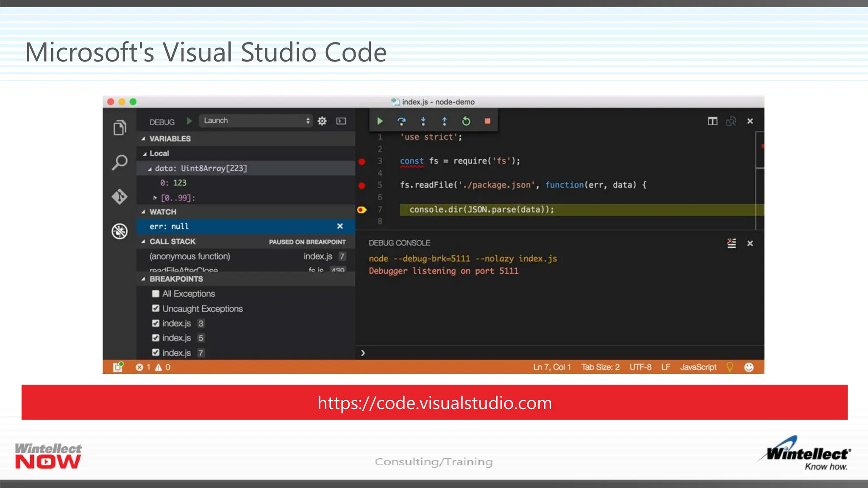Collapse the CALL STACK section

coord(143,241)
